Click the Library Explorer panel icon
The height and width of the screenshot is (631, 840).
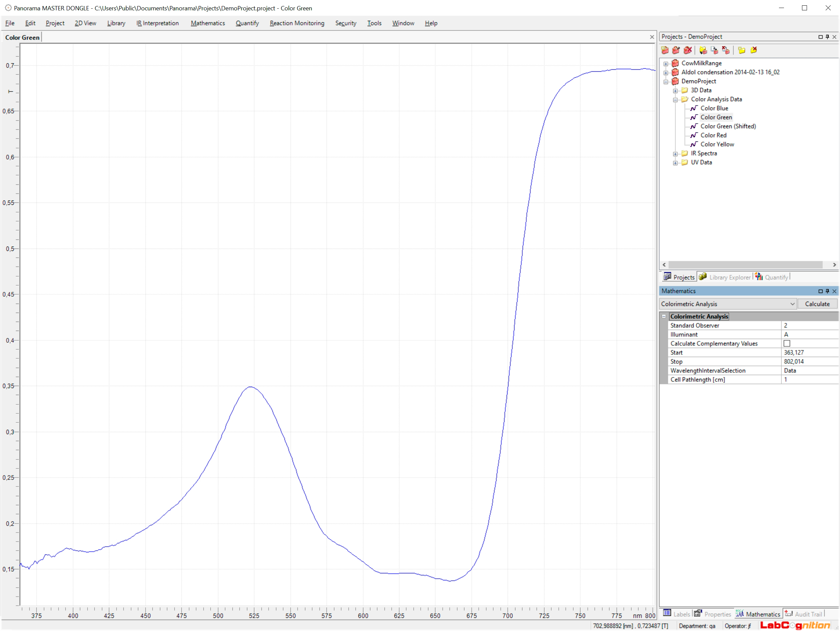[x=702, y=277]
